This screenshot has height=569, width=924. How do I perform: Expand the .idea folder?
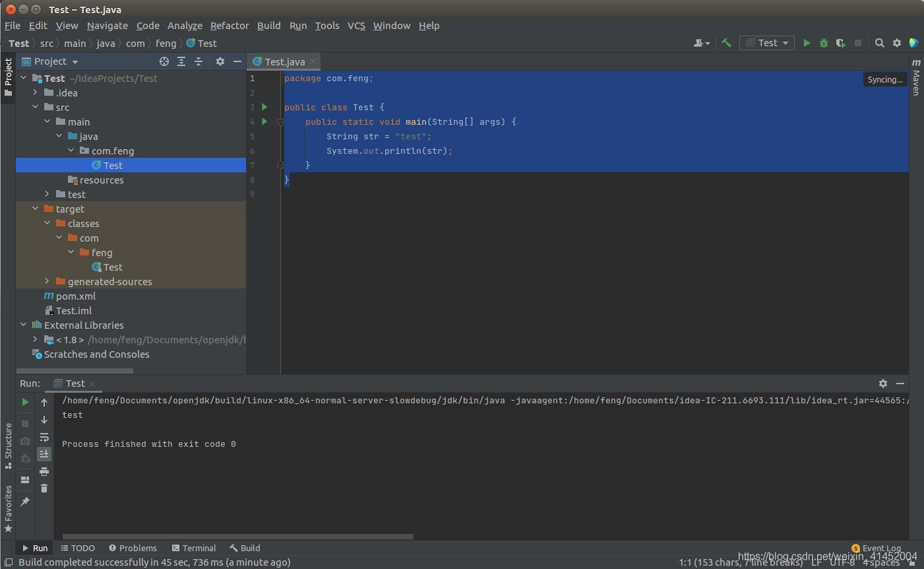36,92
